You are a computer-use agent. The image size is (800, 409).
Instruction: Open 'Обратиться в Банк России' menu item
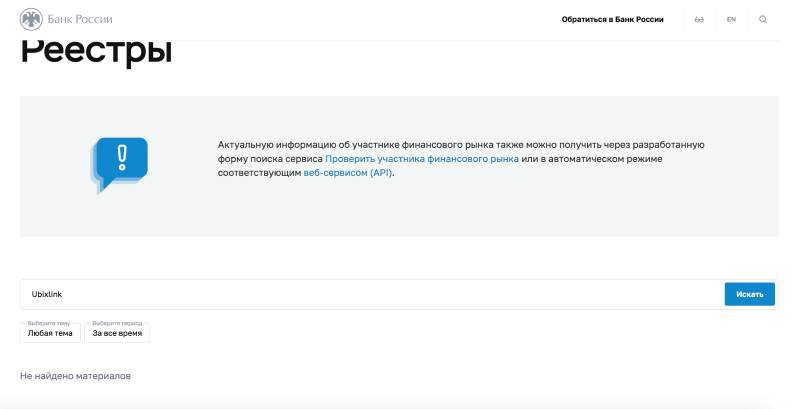click(x=612, y=19)
